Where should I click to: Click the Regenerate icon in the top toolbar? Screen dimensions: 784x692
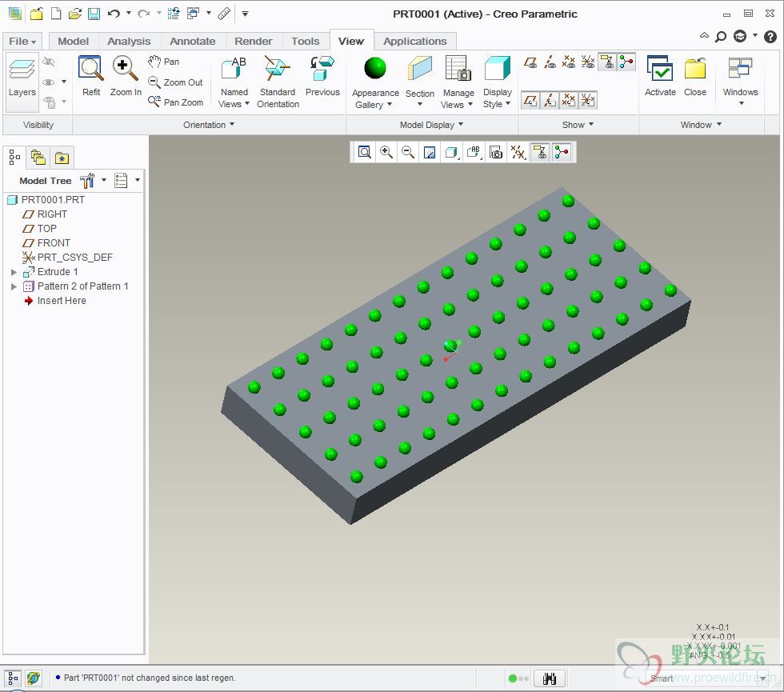(x=174, y=14)
